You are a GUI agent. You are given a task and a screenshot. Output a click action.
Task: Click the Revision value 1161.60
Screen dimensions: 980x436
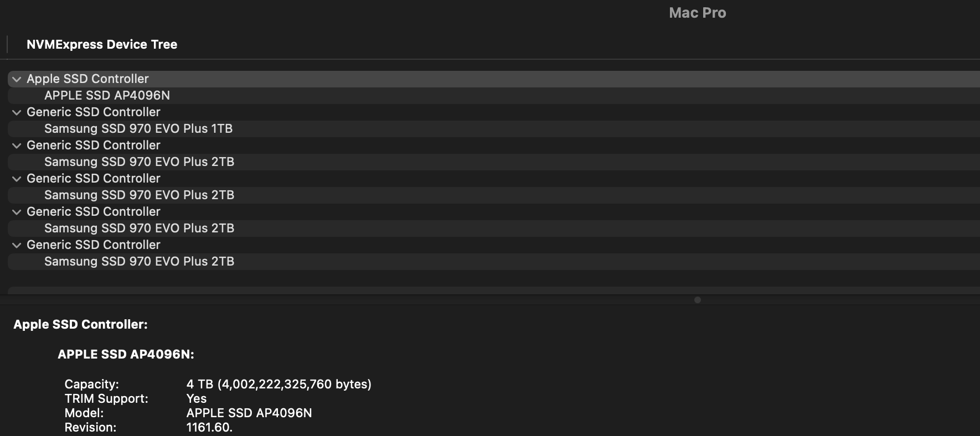(x=209, y=427)
